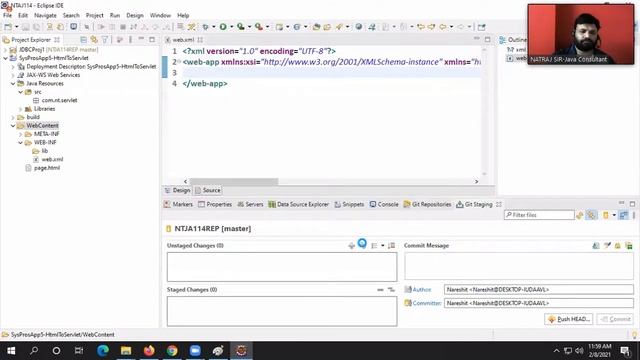Click the Amend previous commit icon
The image size is (640, 360).
pos(596,245)
